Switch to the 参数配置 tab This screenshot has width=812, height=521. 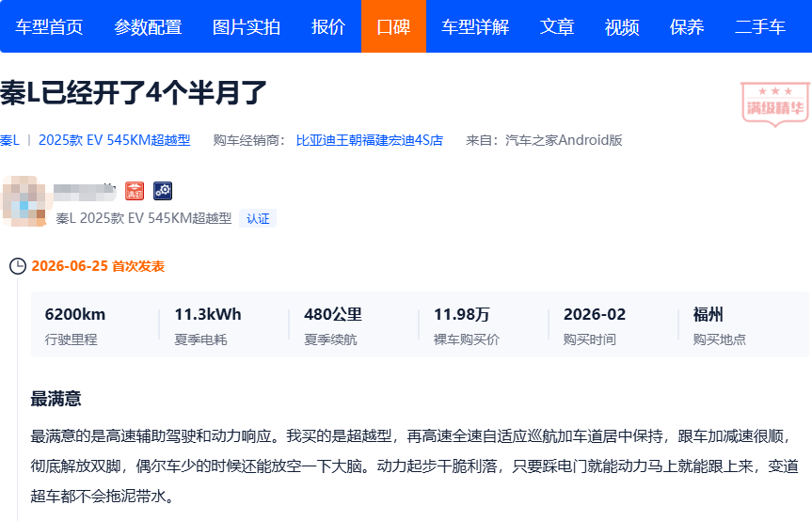click(148, 26)
